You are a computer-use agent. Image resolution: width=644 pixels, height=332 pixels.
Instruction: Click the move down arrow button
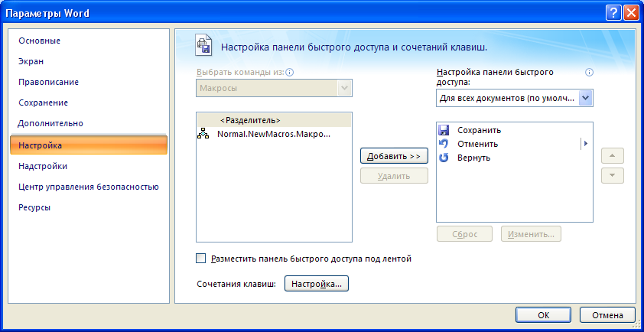tap(613, 175)
